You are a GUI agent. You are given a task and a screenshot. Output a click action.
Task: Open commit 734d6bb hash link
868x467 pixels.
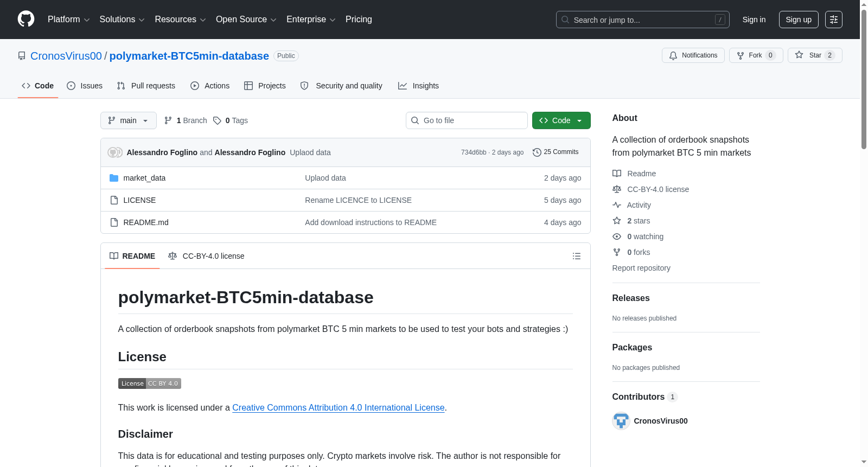point(474,152)
